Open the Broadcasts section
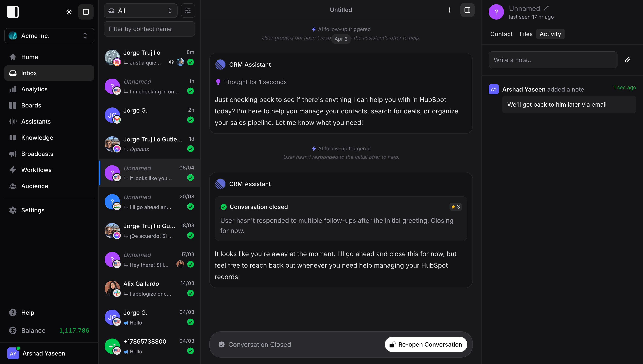The width and height of the screenshot is (643, 364). coord(37,154)
